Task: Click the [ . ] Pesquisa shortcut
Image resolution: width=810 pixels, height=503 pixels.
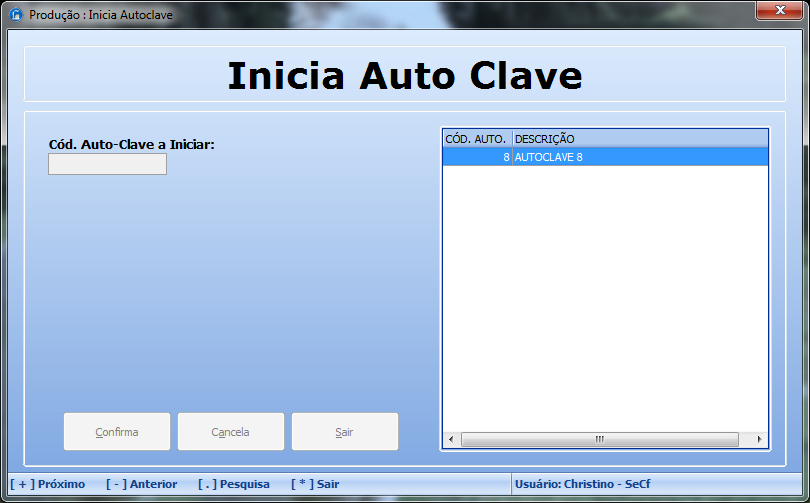Action: click(234, 484)
